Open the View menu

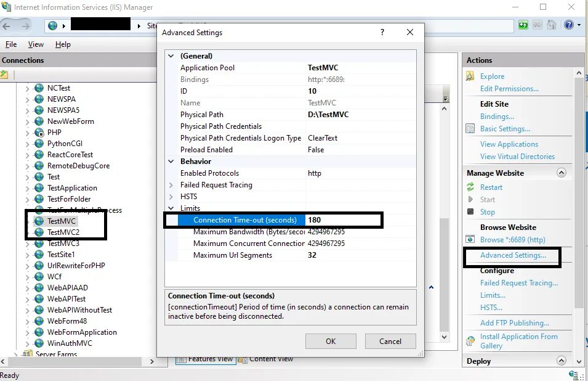[x=36, y=44]
